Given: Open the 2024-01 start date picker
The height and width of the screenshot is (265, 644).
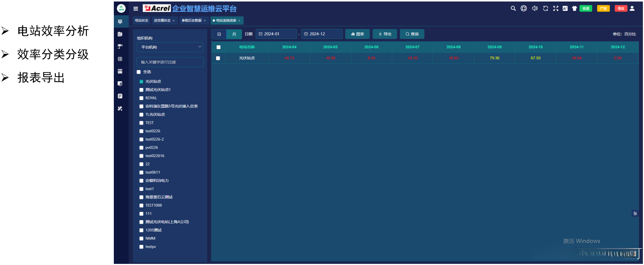Looking at the screenshot, I should point(276,34).
